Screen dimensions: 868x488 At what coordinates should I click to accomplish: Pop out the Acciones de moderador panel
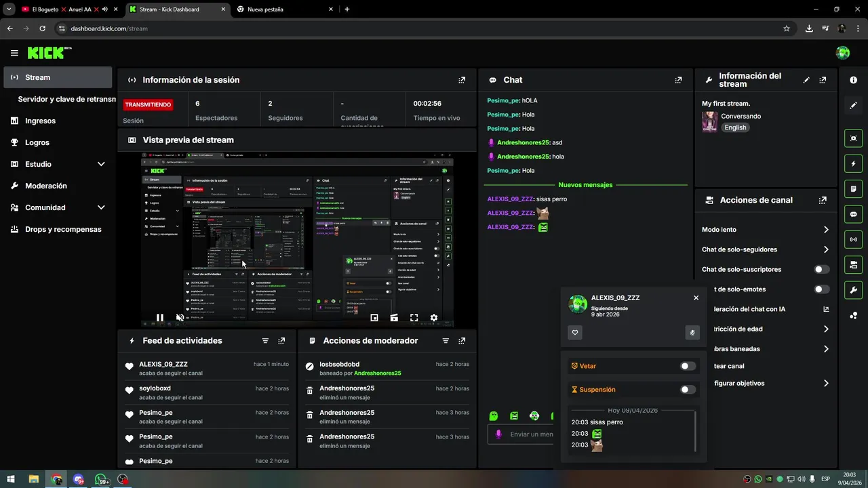click(462, 341)
